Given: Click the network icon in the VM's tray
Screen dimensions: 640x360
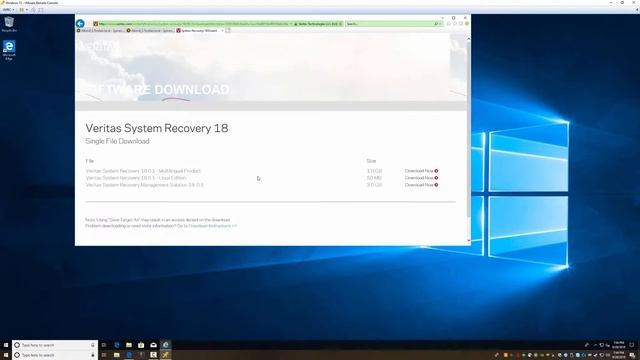Looking at the screenshot, I should (601, 345).
